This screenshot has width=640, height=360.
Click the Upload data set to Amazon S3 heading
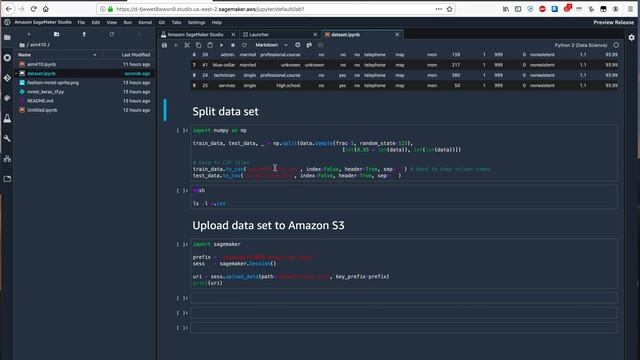click(268, 225)
